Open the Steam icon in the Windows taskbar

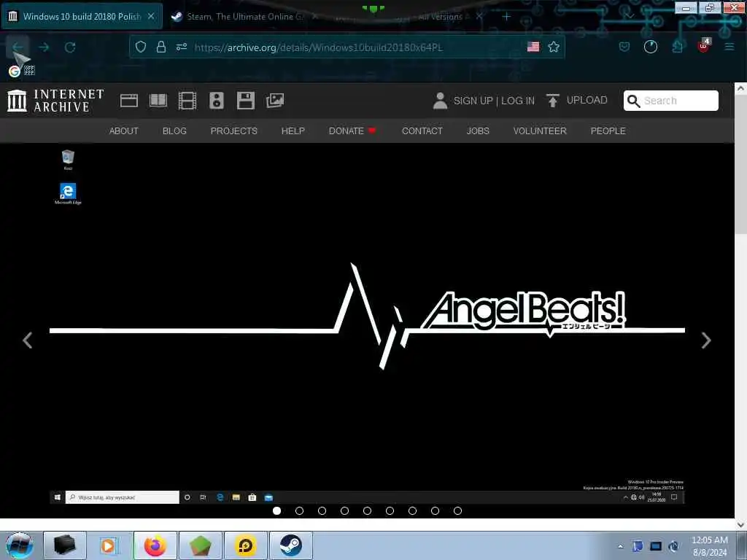pyautogui.click(x=290, y=545)
